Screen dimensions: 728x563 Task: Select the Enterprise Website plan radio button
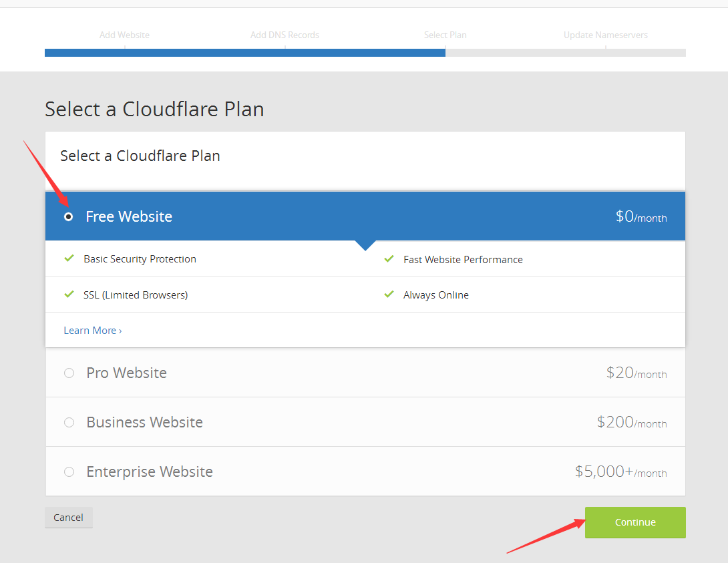coord(69,472)
